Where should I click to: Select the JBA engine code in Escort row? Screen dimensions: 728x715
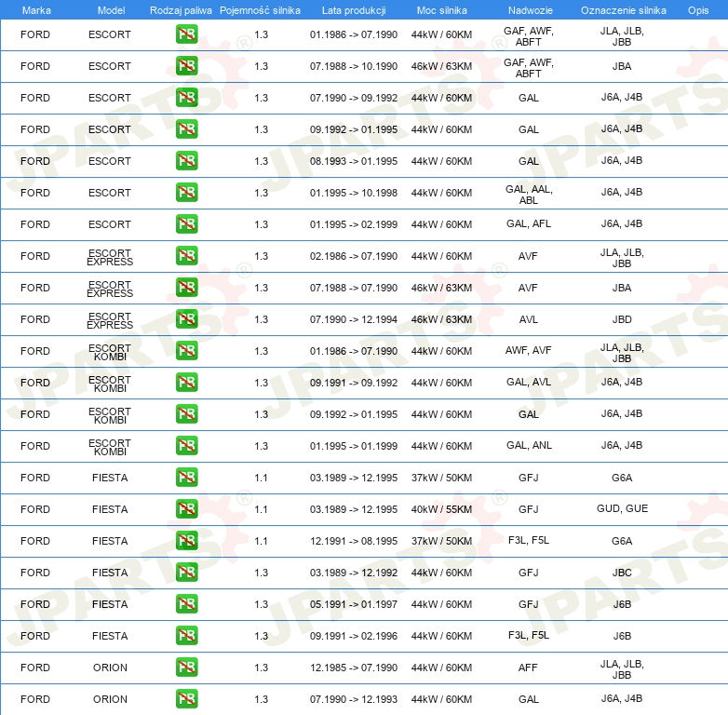621,66
